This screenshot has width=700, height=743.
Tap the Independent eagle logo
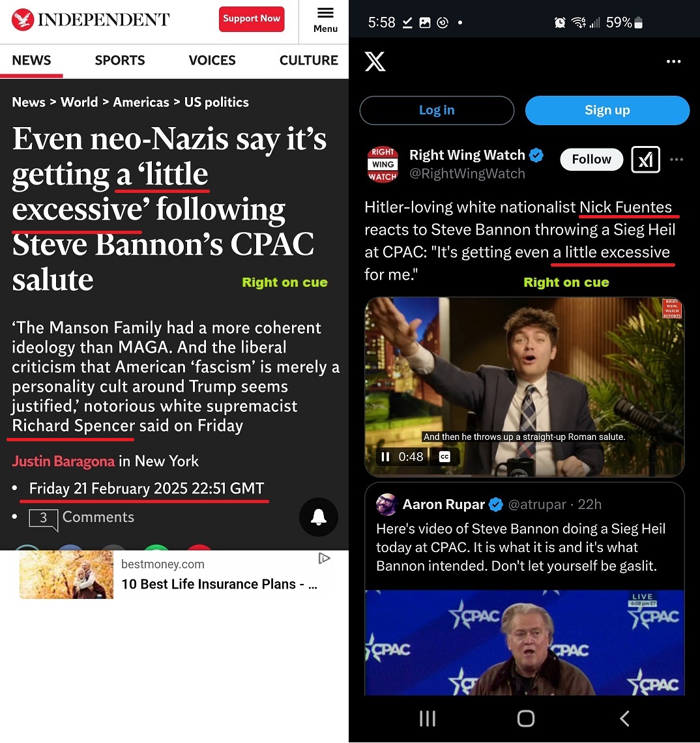coord(23,20)
